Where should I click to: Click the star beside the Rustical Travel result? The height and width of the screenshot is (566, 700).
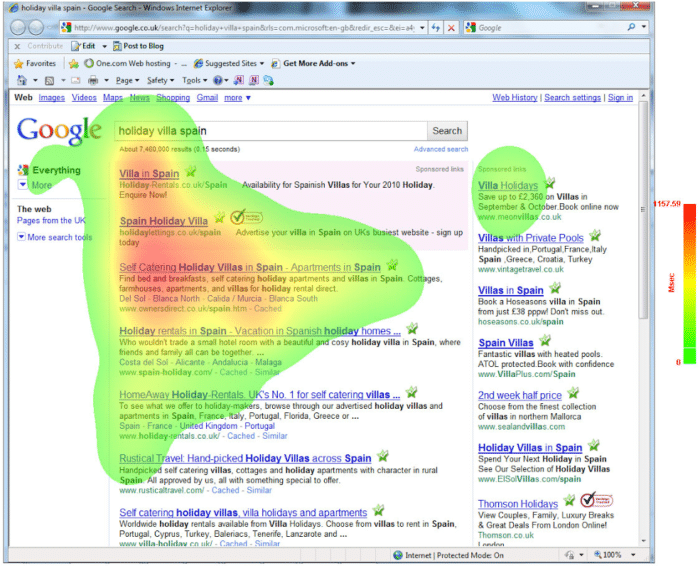(383, 456)
